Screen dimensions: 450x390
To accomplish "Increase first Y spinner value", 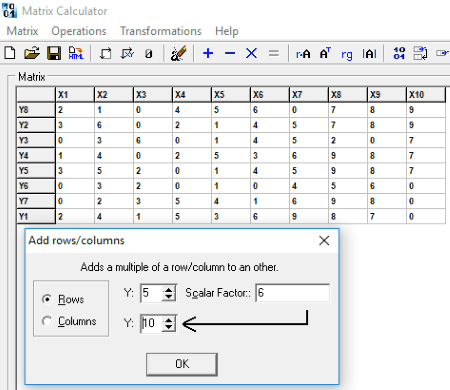I will pyautogui.click(x=169, y=290).
